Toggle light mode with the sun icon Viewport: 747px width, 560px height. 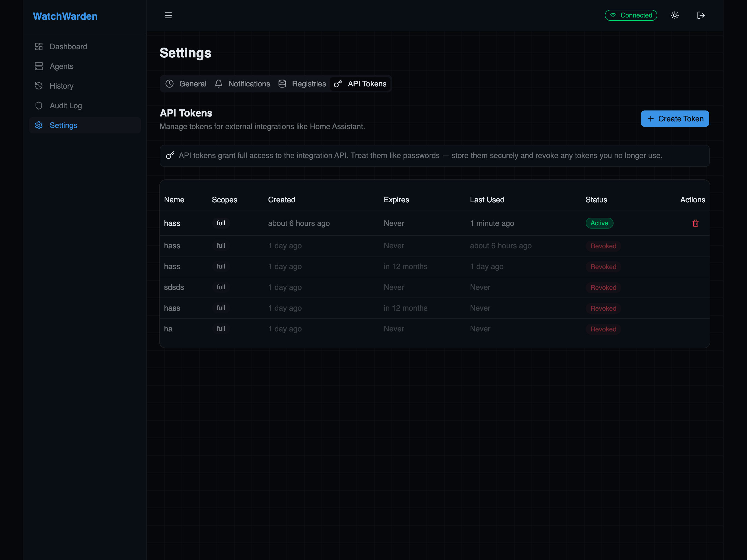point(674,15)
